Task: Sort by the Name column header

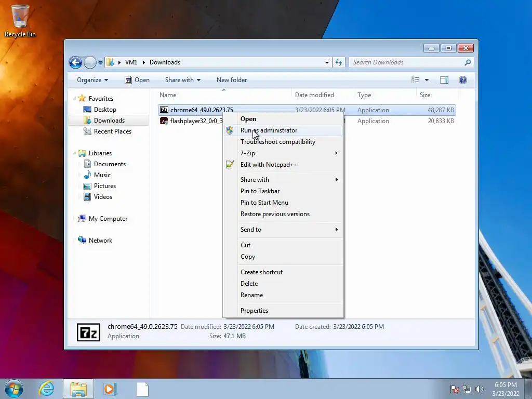Action: pos(224,95)
